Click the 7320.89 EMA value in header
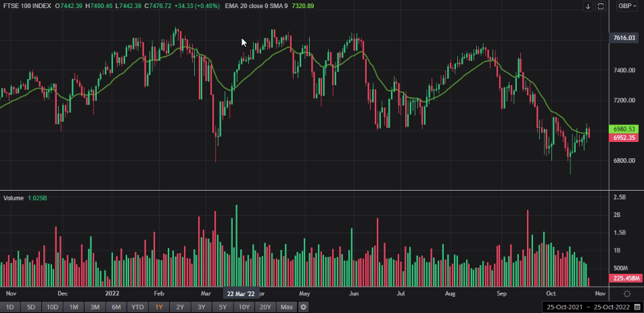 303,6
